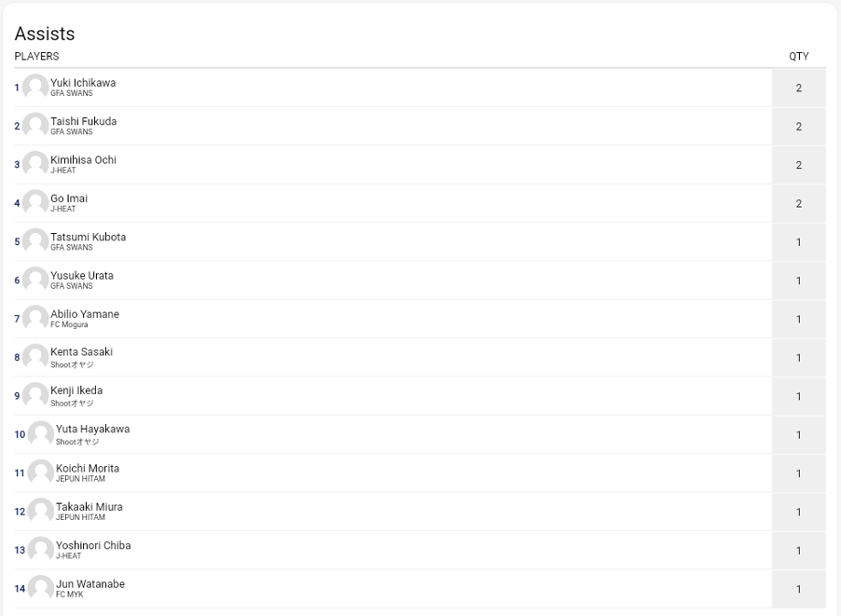Screen dimensions: 841x616
Task: Click Go Imai's profile picture
Action: tap(35, 203)
